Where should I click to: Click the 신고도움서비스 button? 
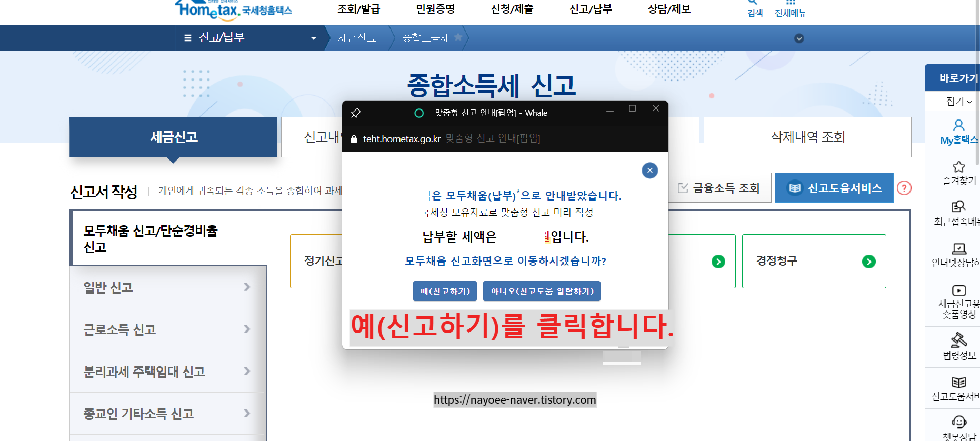point(834,188)
